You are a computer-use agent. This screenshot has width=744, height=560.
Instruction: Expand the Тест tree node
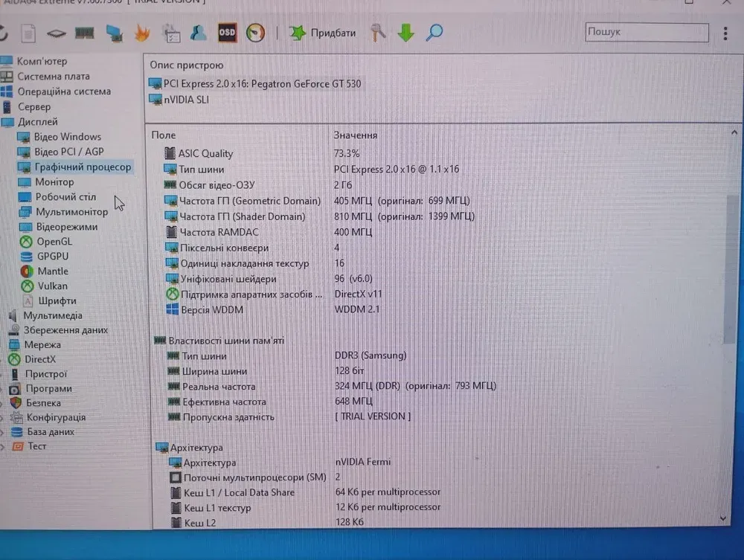4,446
